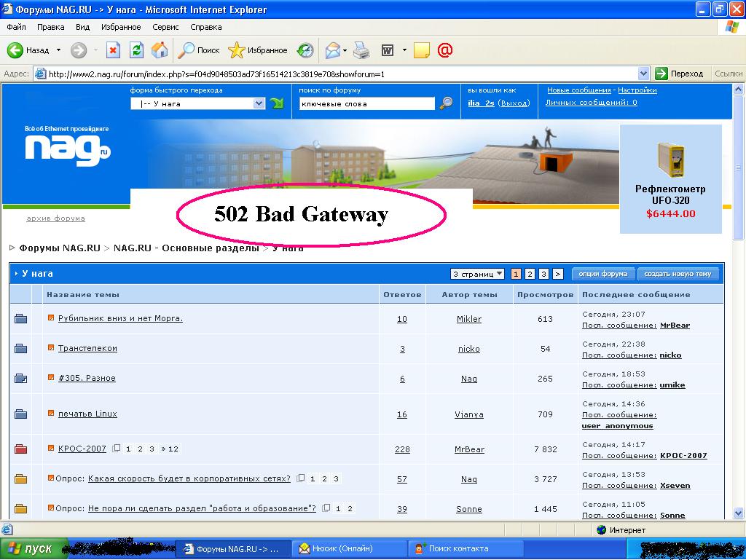746x560 pixels.
Task: Click the next page > button
Action: (557, 274)
